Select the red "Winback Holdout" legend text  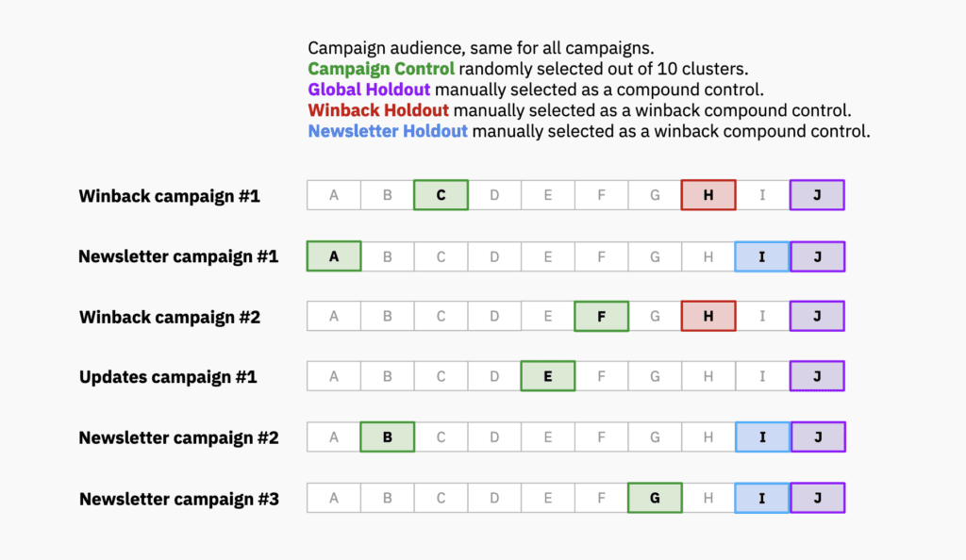[378, 110]
